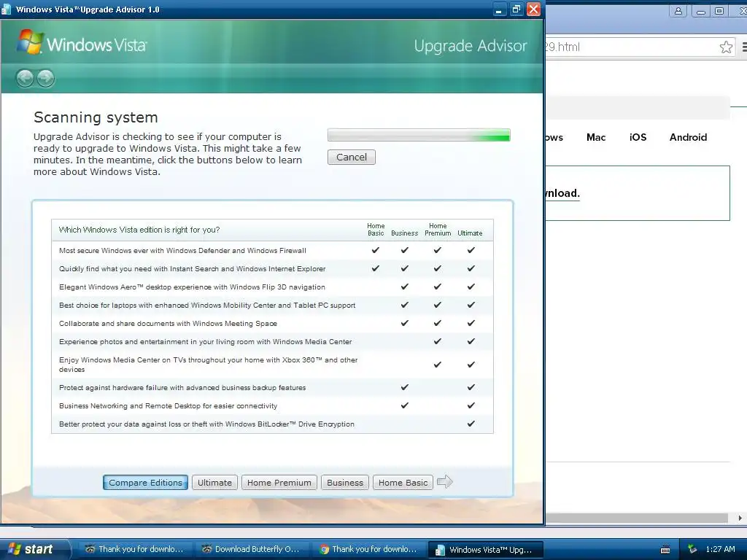Click the scanning progress bar
747x560 pixels.
pyautogui.click(x=419, y=135)
